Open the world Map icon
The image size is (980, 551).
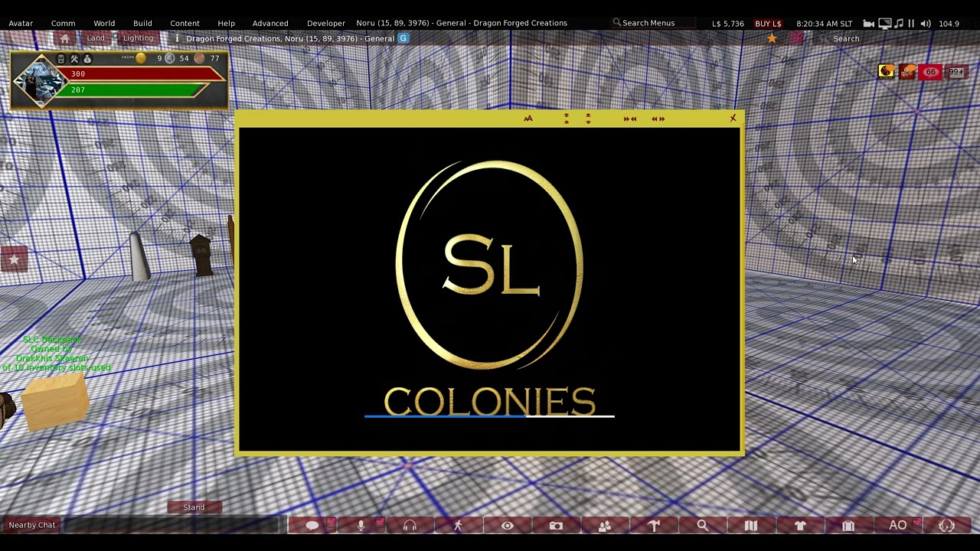click(751, 526)
